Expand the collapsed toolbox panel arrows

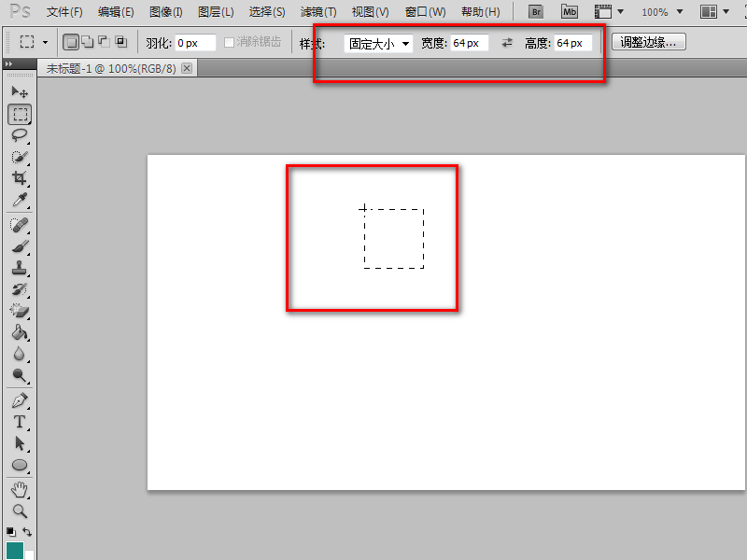pyautogui.click(x=8, y=63)
